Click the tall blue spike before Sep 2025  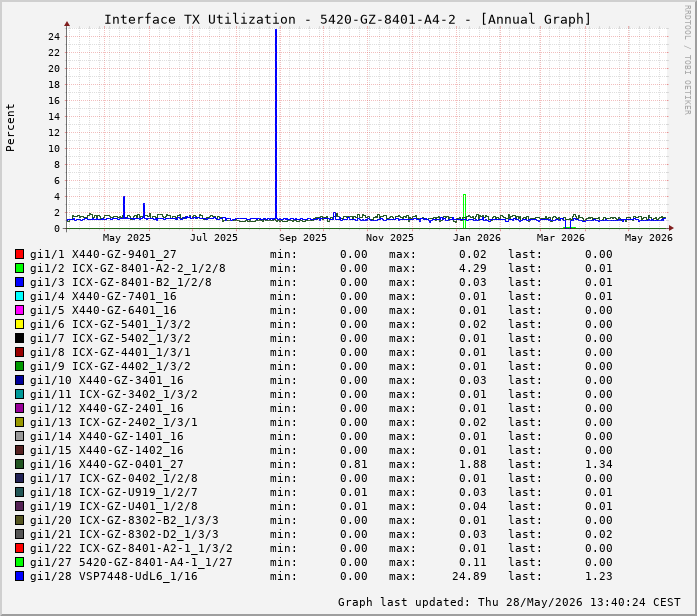(x=276, y=124)
